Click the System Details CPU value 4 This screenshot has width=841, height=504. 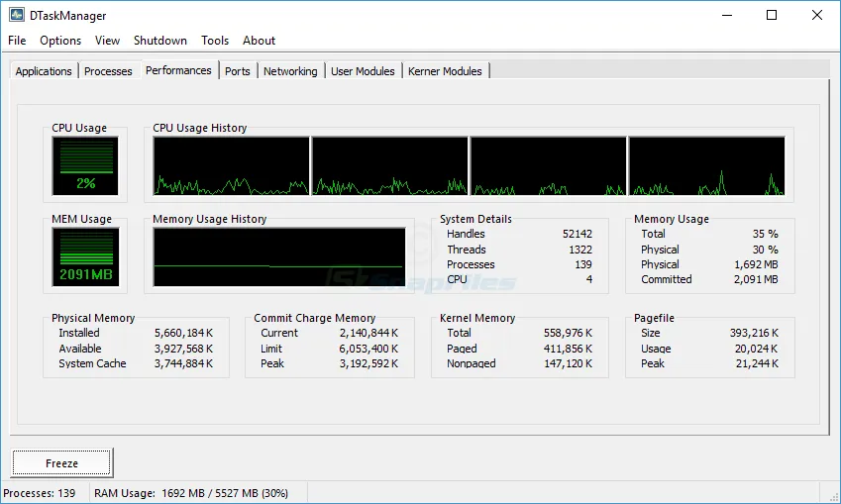[589, 279]
